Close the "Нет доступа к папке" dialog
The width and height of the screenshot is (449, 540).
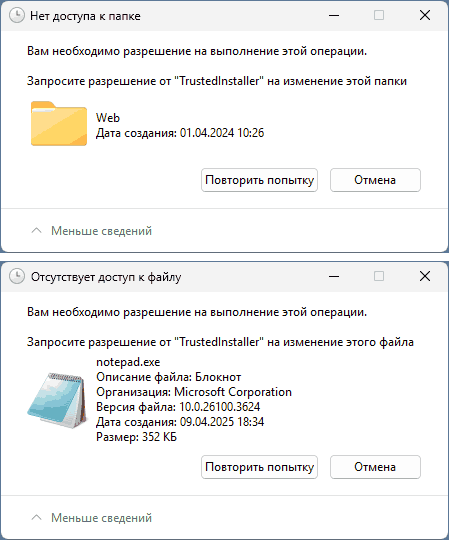coord(425,15)
